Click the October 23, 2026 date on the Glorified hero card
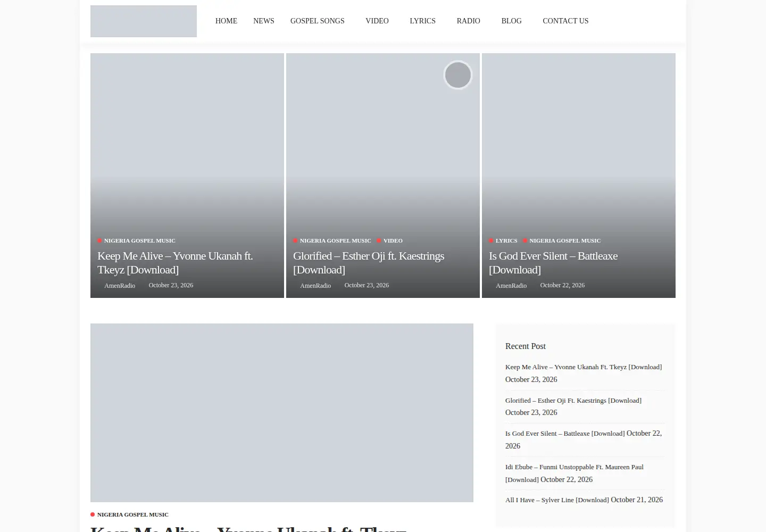 click(x=367, y=285)
